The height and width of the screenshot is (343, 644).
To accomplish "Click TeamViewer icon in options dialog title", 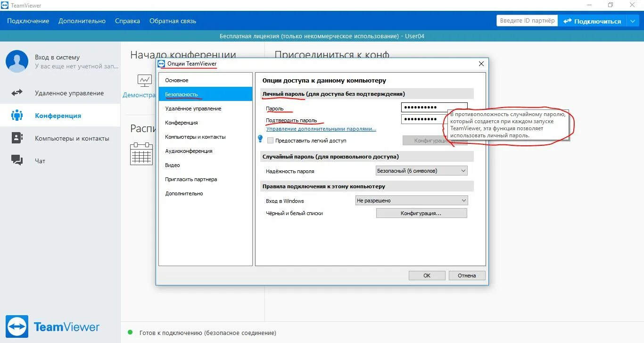I will (x=161, y=64).
